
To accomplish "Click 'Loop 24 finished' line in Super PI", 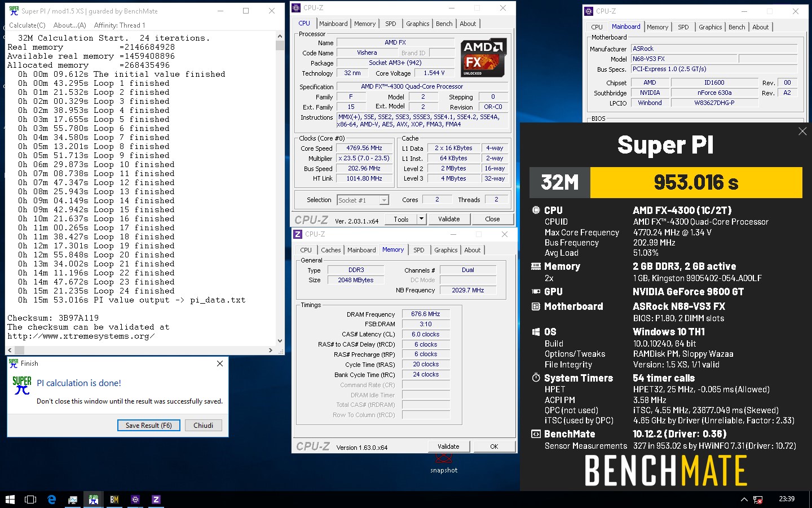I will (96, 291).
